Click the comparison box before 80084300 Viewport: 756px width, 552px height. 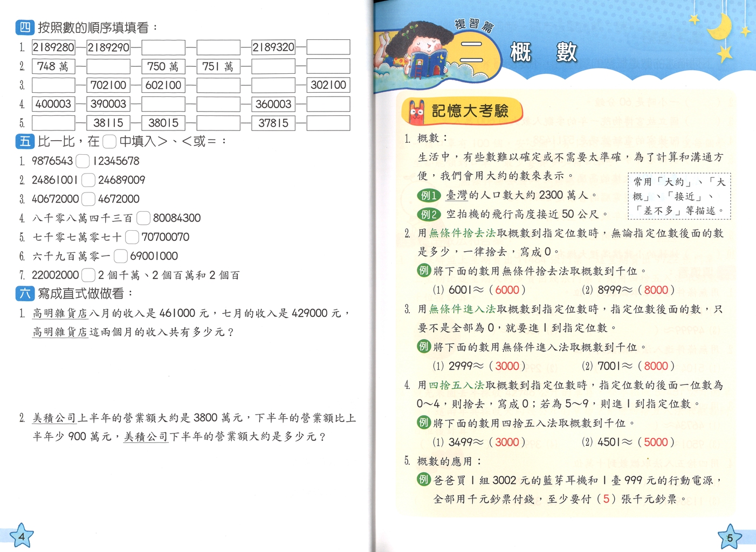(x=143, y=218)
